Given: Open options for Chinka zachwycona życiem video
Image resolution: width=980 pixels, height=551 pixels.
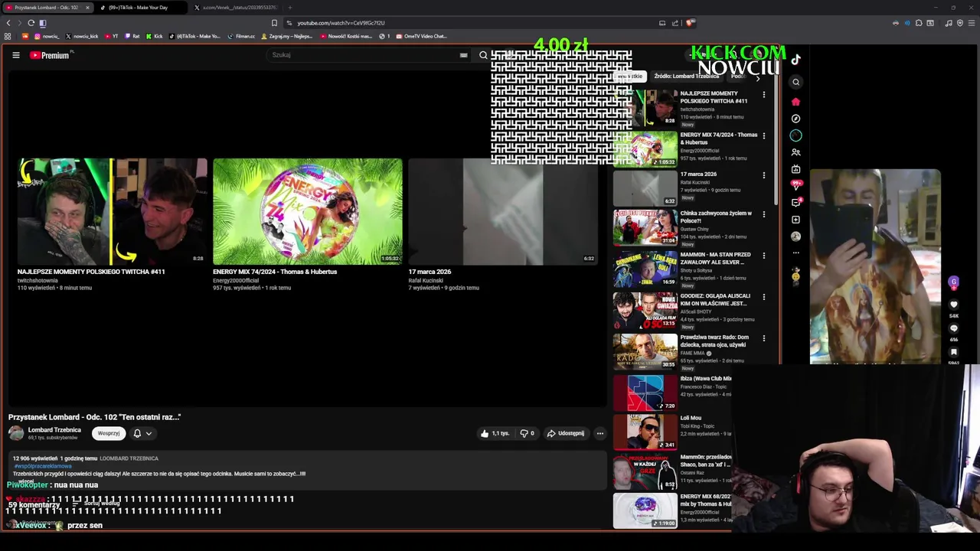Looking at the screenshot, I should (x=763, y=214).
